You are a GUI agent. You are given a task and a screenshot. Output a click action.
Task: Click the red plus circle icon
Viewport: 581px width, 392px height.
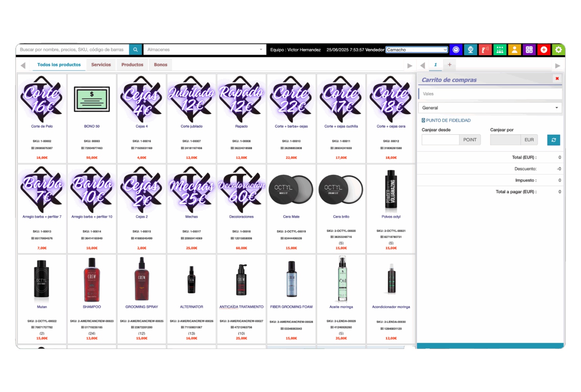point(544,50)
